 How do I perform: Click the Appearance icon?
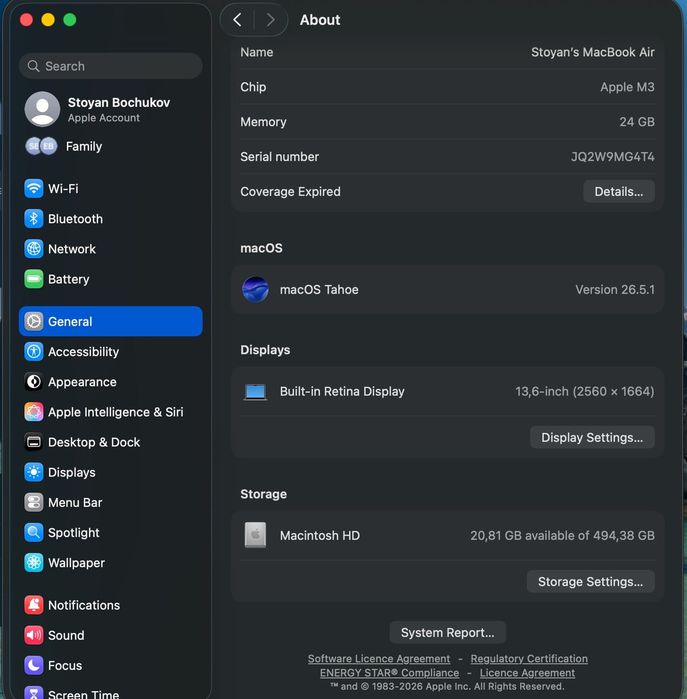[33, 382]
